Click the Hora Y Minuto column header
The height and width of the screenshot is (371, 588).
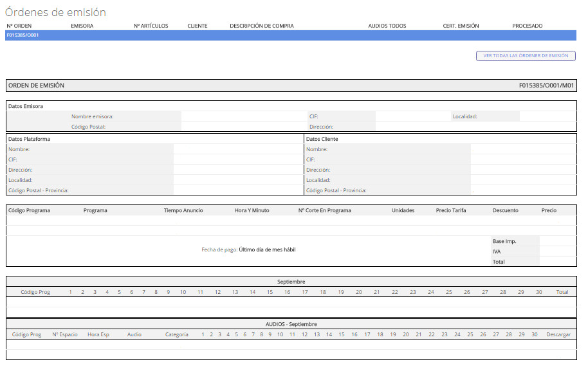[x=252, y=211]
